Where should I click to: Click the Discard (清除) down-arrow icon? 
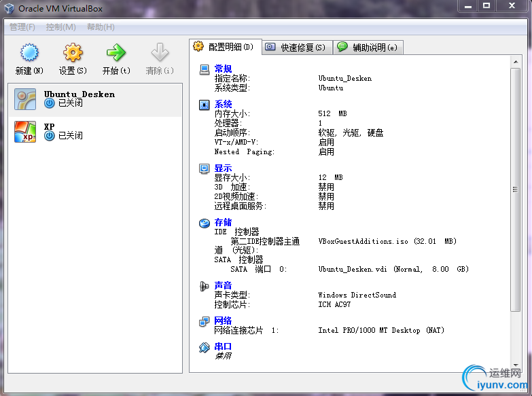pyautogui.click(x=160, y=52)
